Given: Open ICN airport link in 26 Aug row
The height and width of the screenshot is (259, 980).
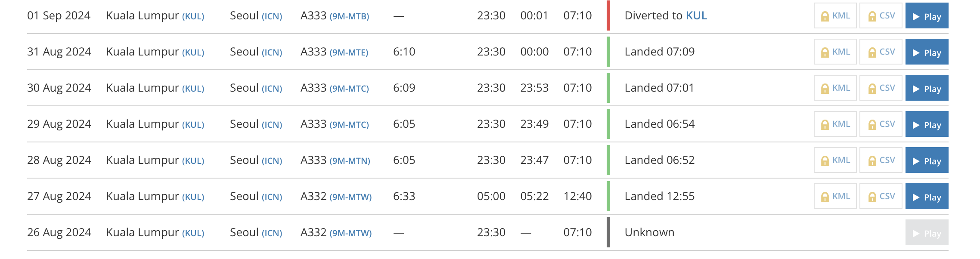Looking at the screenshot, I should tap(272, 233).
